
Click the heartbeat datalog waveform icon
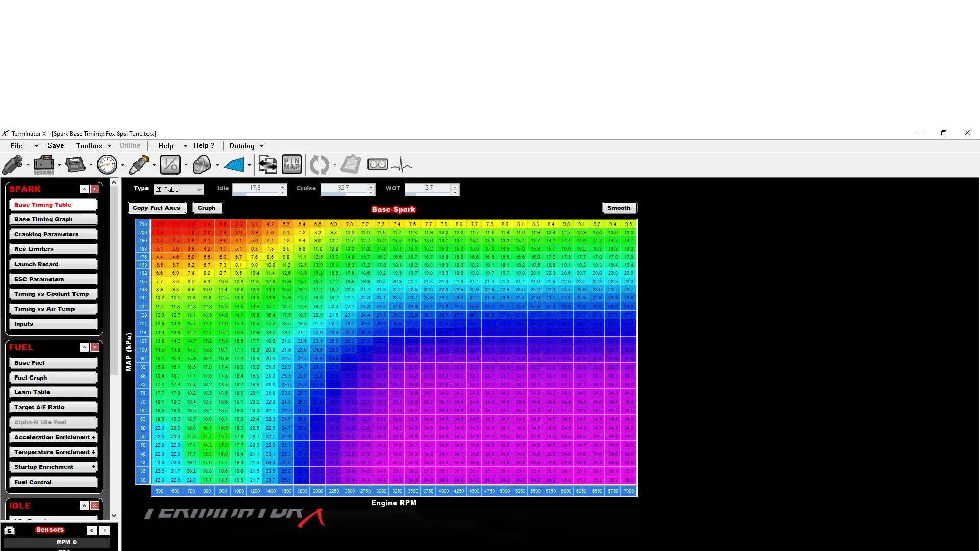point(402,165)
